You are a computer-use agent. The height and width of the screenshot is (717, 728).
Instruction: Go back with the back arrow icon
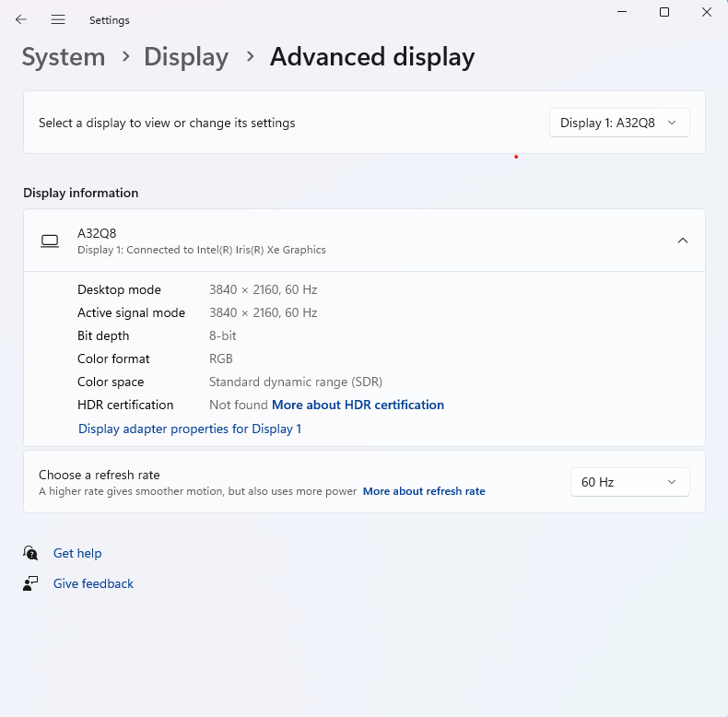click(x=21, y=19)
